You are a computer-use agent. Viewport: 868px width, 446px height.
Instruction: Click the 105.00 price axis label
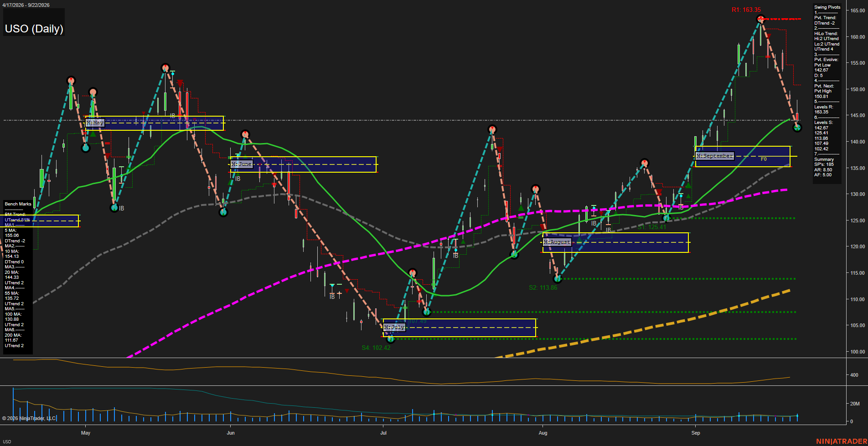coord(858,325)
